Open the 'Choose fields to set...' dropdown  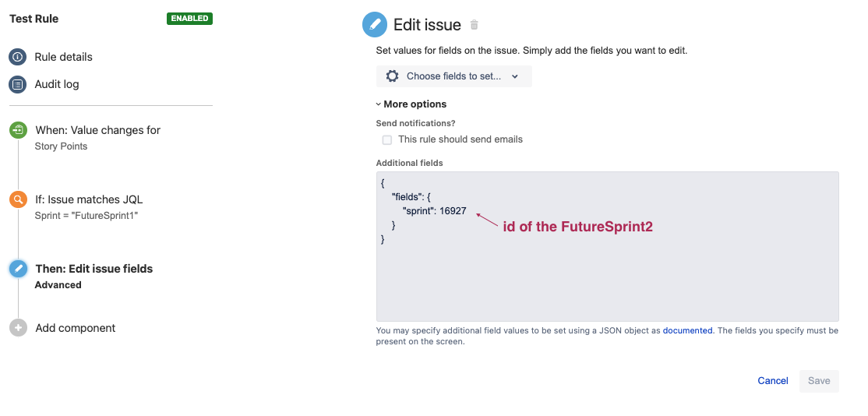pos(454,76)
